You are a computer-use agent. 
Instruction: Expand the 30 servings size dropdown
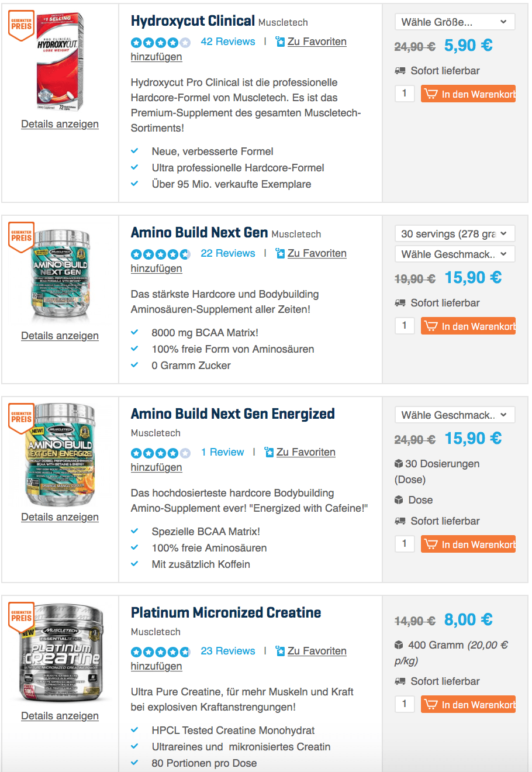455,234
